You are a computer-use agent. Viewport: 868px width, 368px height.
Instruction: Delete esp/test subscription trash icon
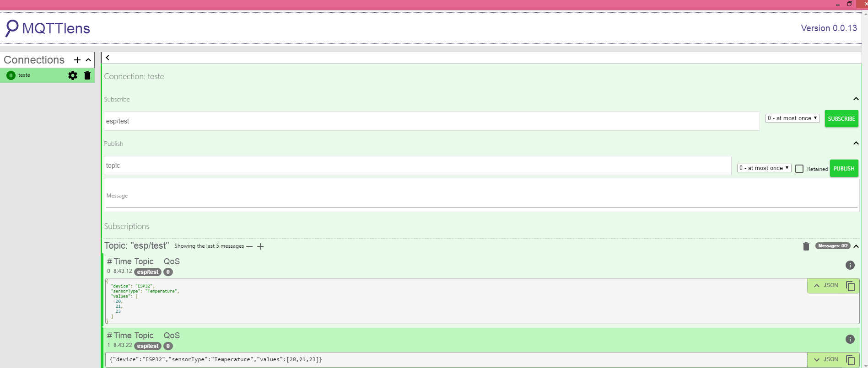pyautogui.click(x=806, y=246)
